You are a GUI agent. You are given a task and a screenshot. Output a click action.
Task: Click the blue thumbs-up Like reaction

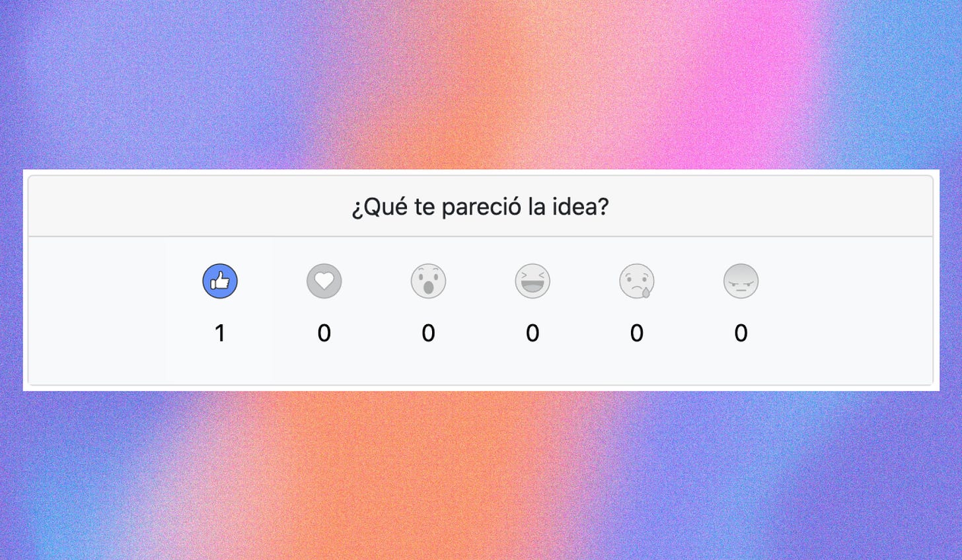(x=220, y=281)
